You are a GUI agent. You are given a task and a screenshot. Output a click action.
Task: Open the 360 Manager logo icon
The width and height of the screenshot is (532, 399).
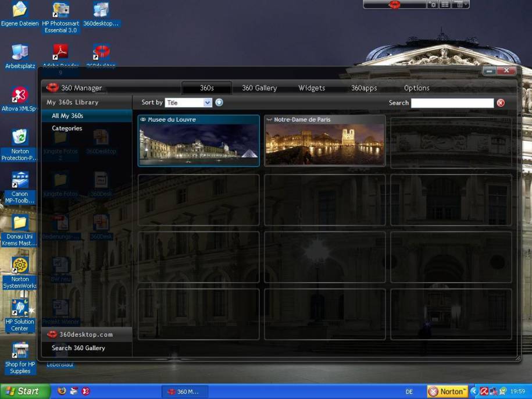52,88
